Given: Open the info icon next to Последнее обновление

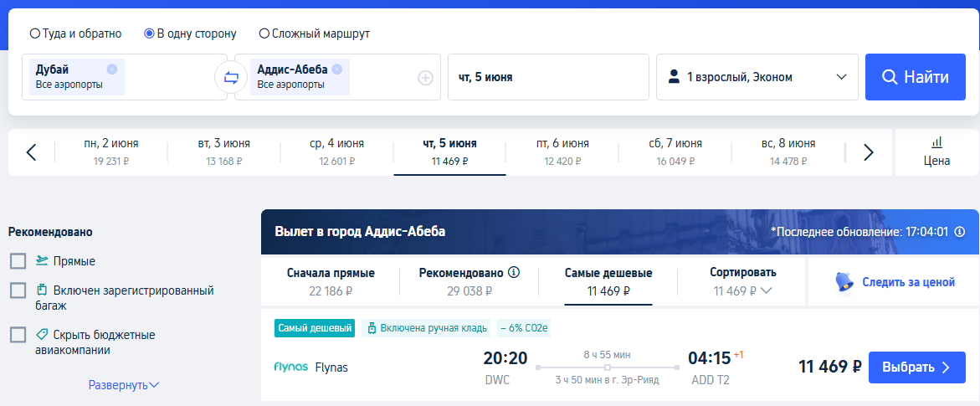Looking at the screenshot, I should point(960,232).
